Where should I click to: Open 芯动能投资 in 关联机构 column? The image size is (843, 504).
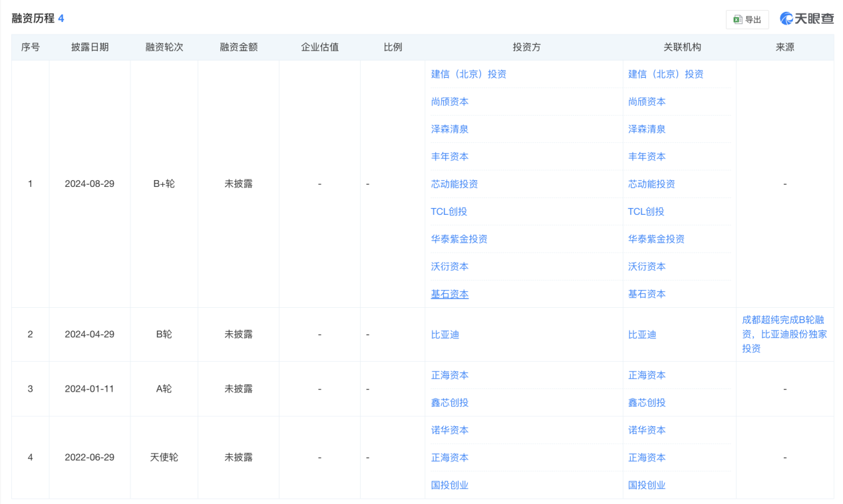(x=651, y=184)
